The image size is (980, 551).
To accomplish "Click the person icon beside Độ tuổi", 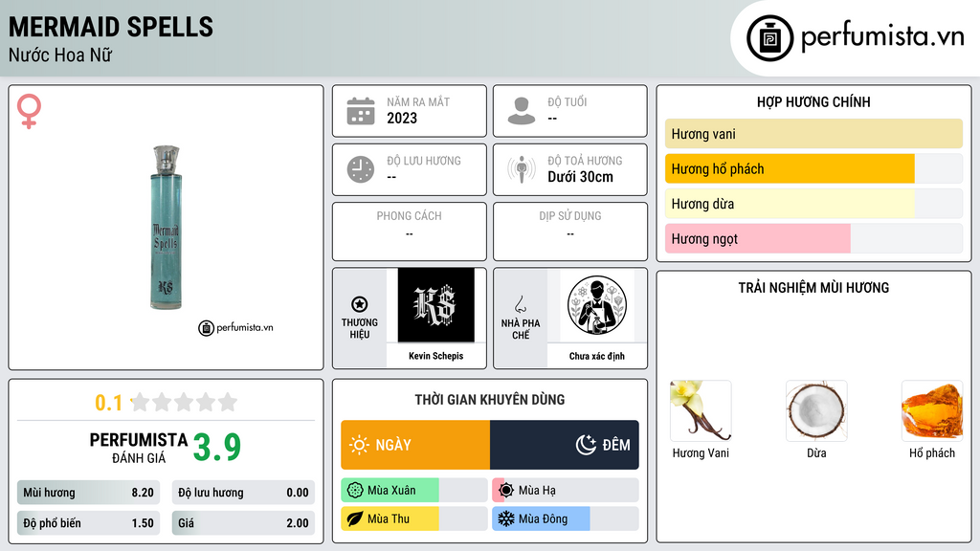I will [x=522, y=111].
